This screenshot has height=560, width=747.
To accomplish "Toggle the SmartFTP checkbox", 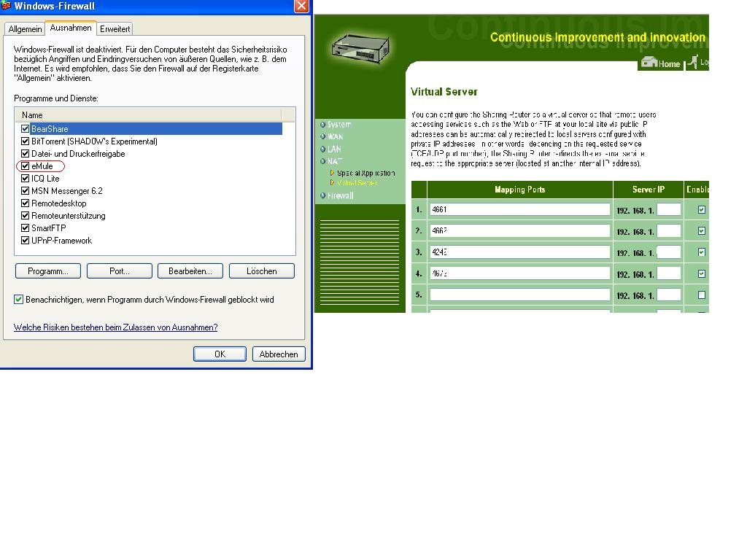I will click(26, 227).
